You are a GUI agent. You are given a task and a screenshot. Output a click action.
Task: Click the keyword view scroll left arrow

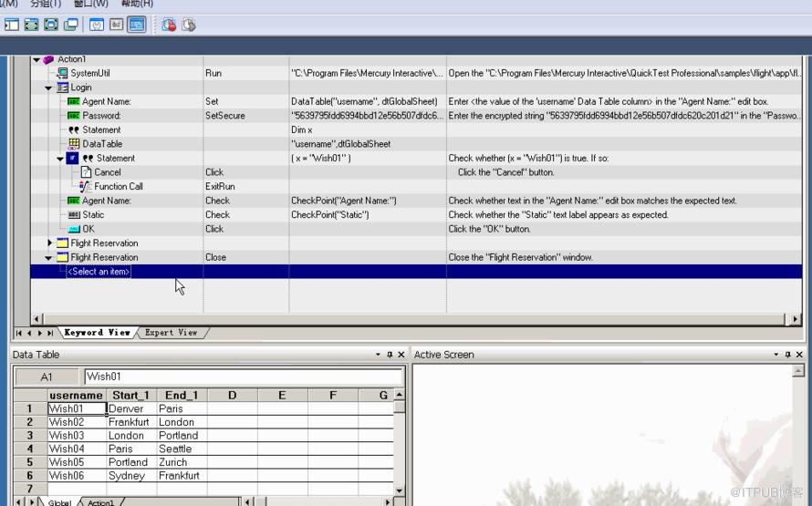click(36, 319)
